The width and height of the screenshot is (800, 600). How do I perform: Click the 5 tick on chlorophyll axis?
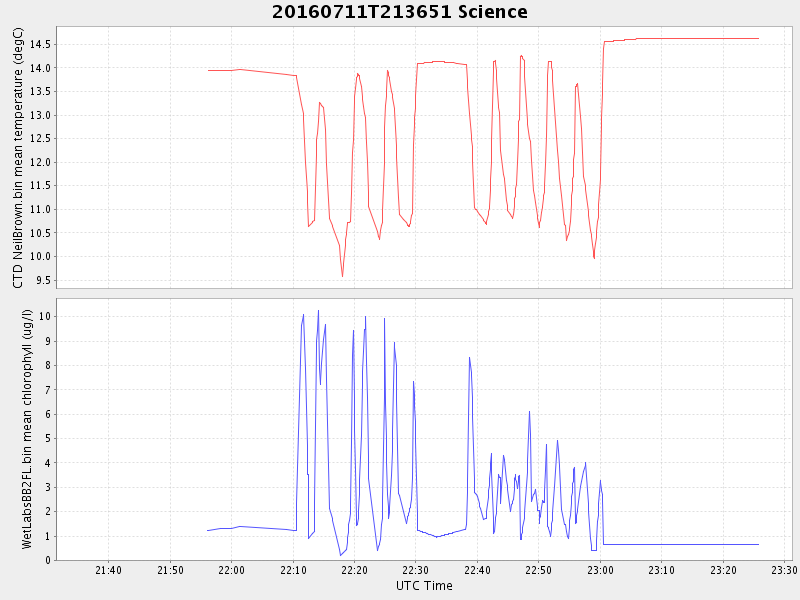coord(47,439)
